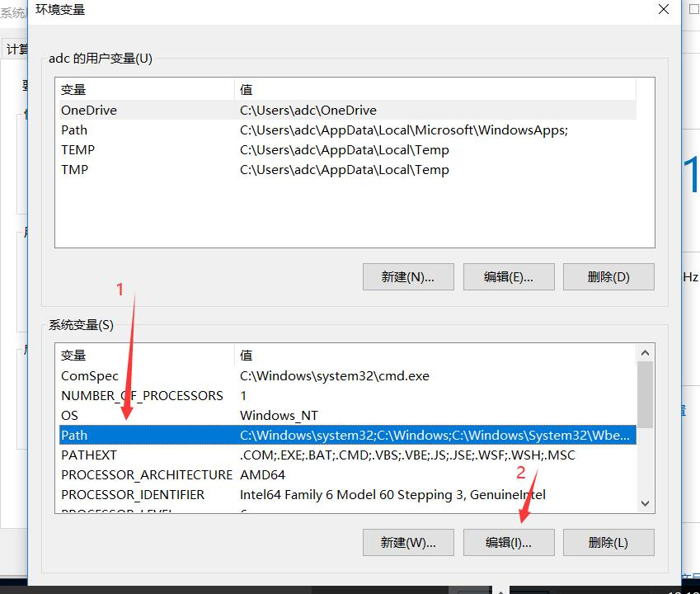The height and width of the screenshot is (594, 700).
Task: Click the 删除(L) button for system variables
Action: click(608, 542)
